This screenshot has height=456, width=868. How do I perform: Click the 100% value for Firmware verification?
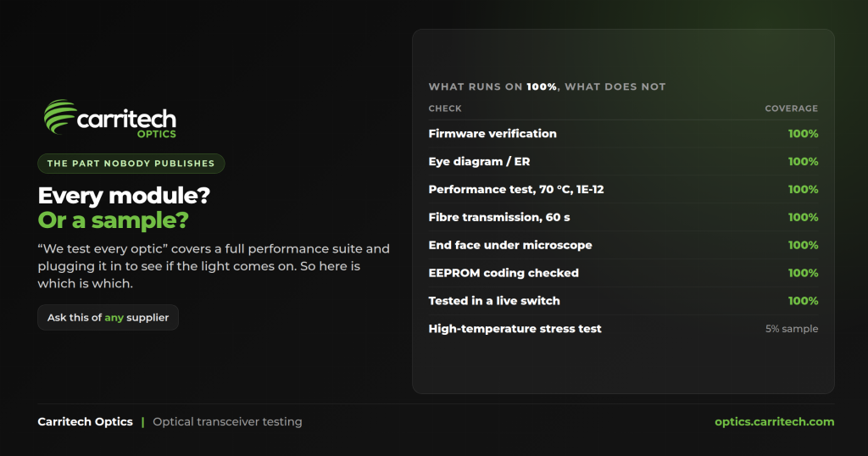(x=804, y=133)
